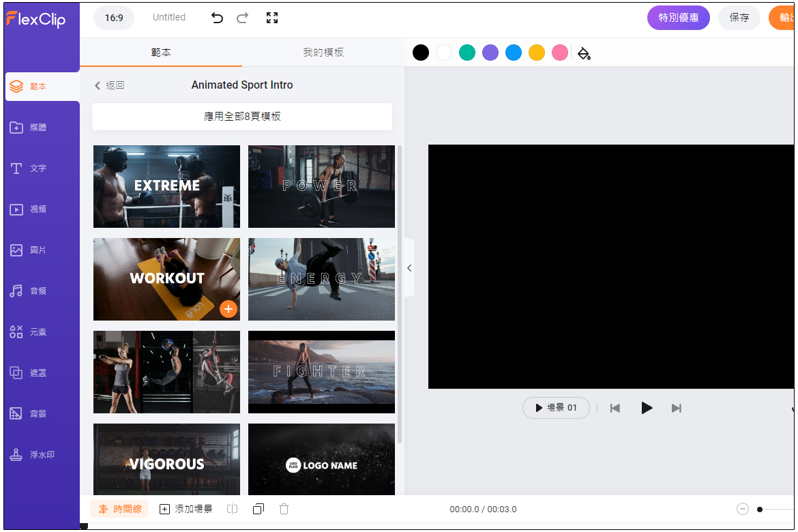Click the orange export button

click(x=783, y=18)
